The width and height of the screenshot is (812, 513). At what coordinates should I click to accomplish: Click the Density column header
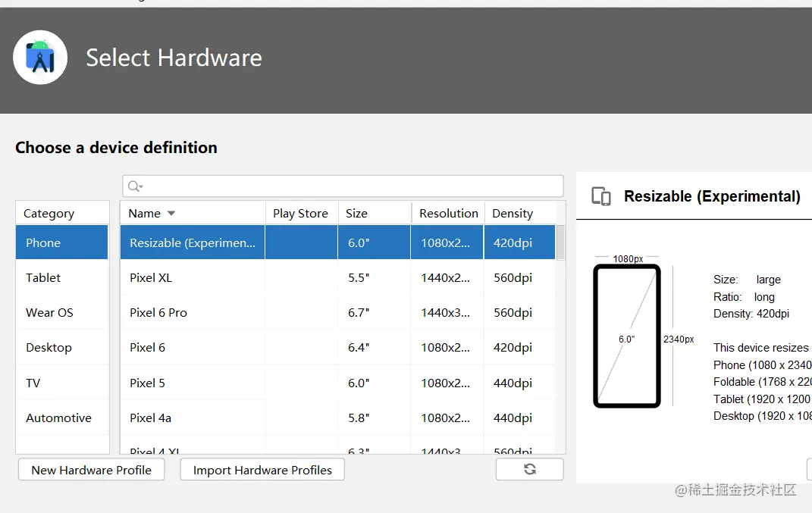tap(520, 213)
